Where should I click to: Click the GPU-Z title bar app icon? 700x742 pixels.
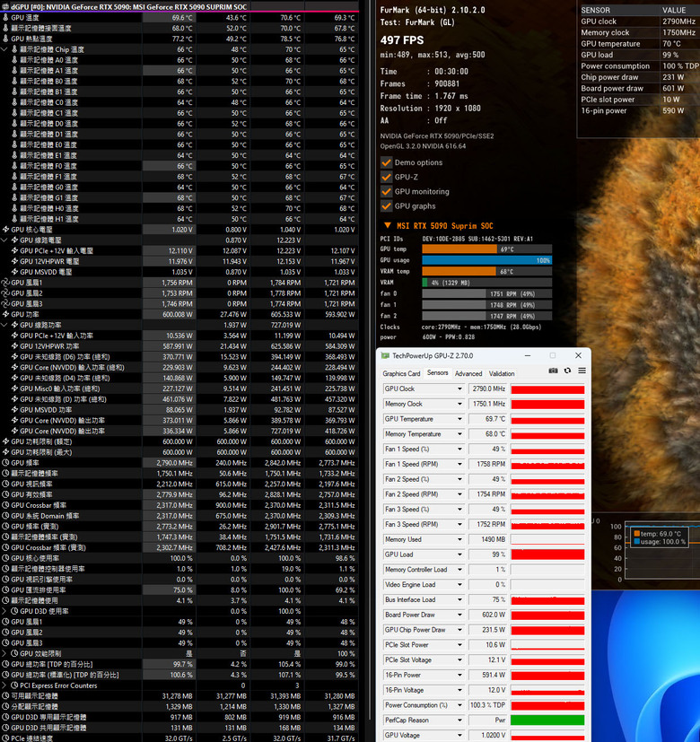pos(385,356)
